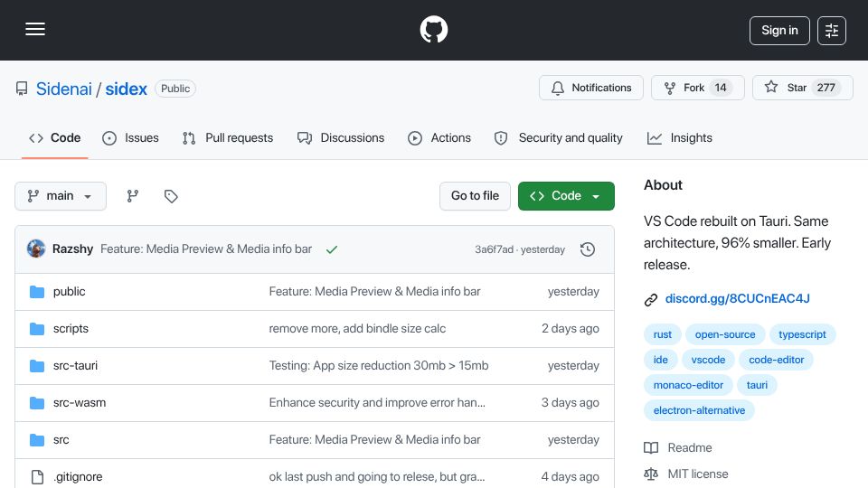Click the public folder icon
The image size is (868, 488).
[37, 292]
